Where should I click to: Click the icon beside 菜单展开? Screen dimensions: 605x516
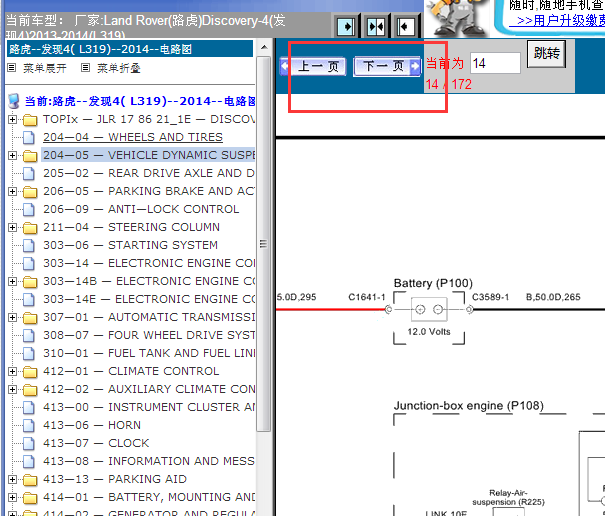12,68
